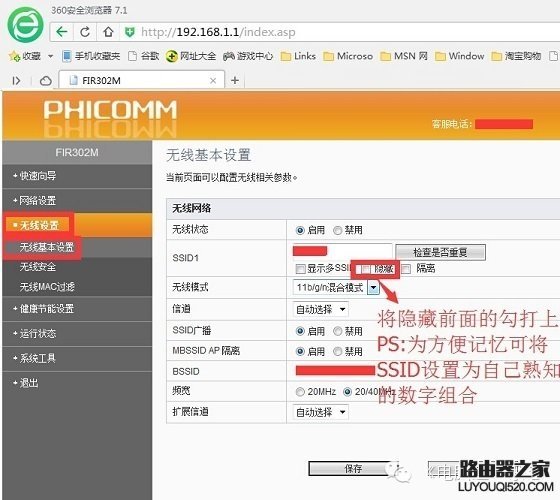The height and width of the screenshot is (500, 560).
Task: Open the 信道 自动选择 dropdown
Action: click(321, 309)
